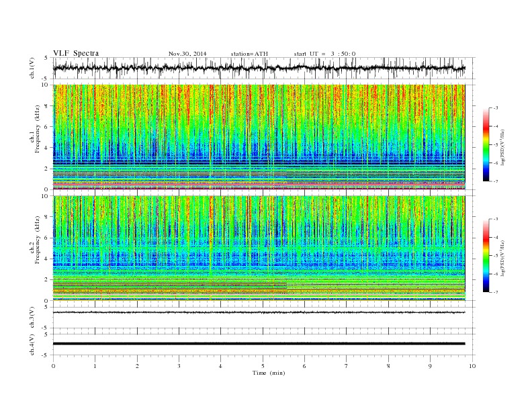Select the date text Nov.30, 2014

click(x=187, y=54)
